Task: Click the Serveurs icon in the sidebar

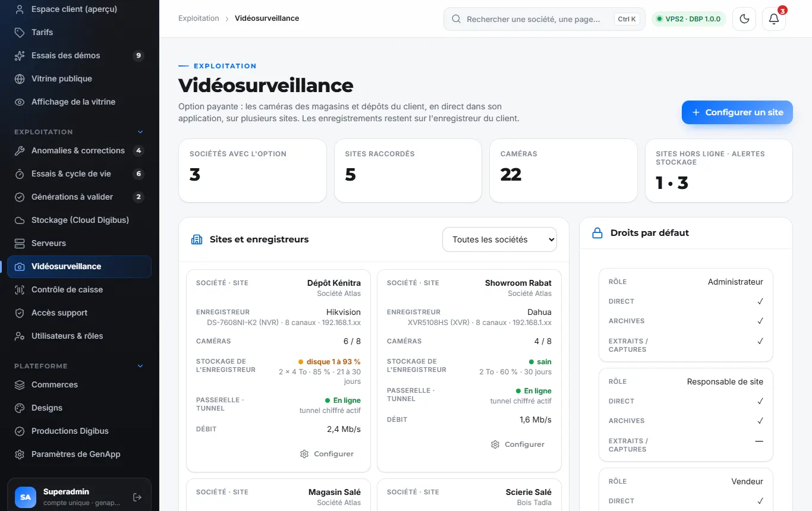Action: pyautogui.click(x=20, y=243)
